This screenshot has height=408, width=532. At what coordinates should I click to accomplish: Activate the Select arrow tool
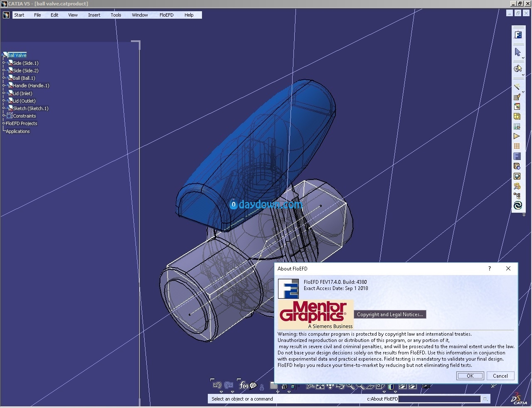coord(517,52)
